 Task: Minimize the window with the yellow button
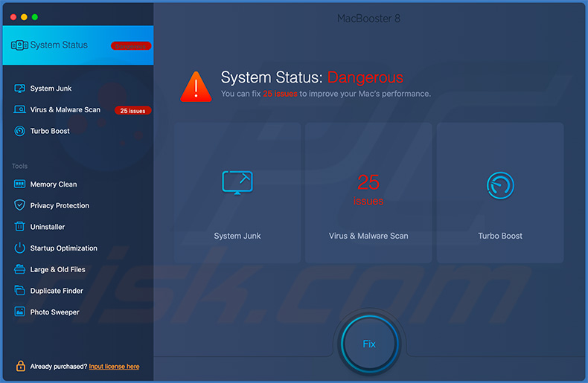[24, 17]
